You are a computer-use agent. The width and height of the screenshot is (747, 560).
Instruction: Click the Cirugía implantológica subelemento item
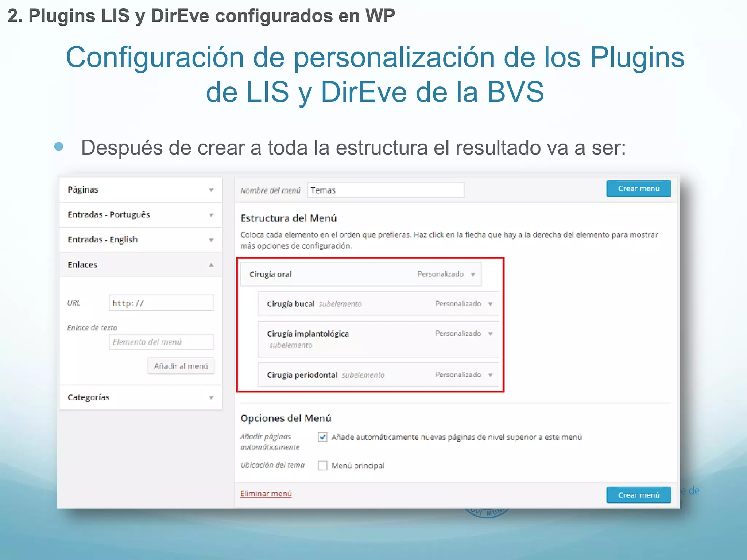[x=378, y=339]
